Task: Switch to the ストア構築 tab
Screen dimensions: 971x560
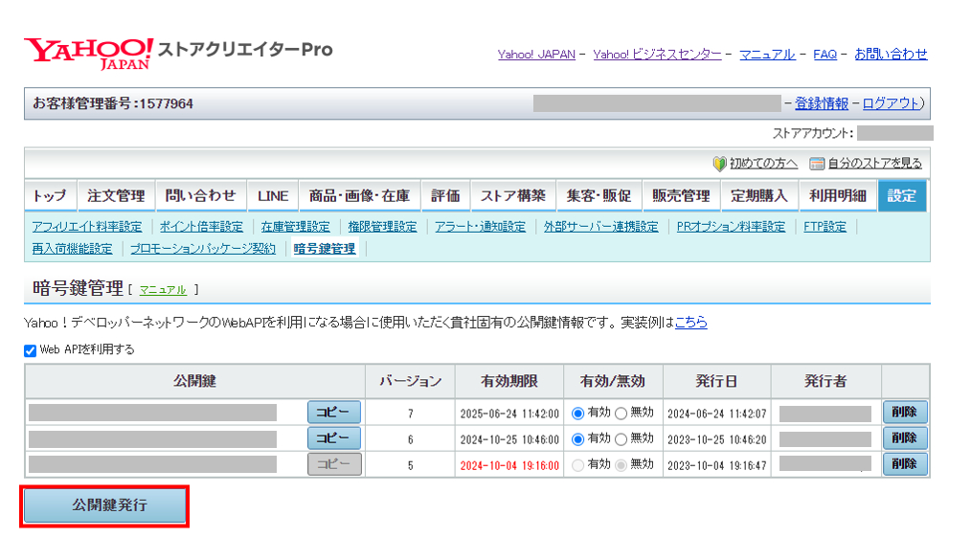Action: coord(512,196)
